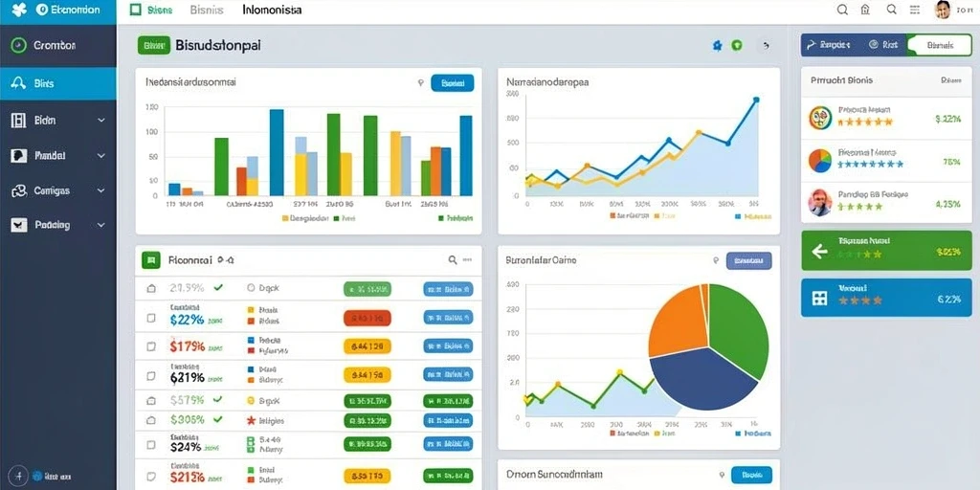This screenshot has height=490, width=980.
Task: Click the blue gear icon in page header
Action: (x=718, y=45)
